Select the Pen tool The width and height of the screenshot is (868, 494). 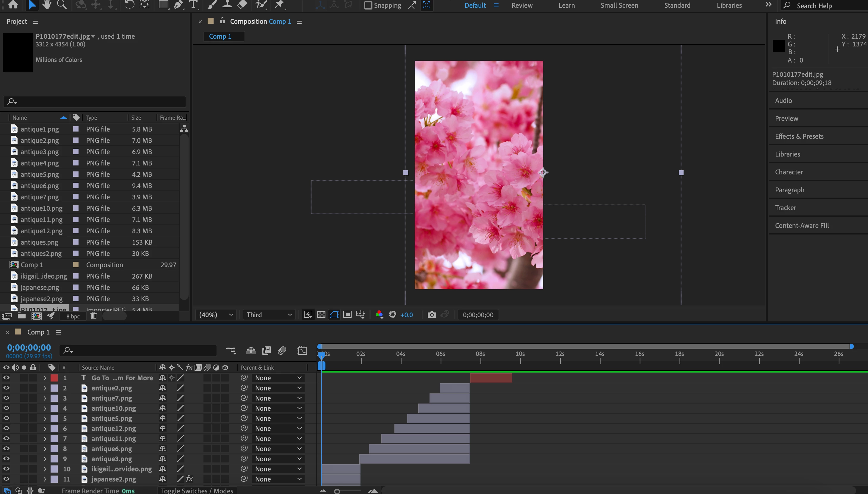pos(178,5)
